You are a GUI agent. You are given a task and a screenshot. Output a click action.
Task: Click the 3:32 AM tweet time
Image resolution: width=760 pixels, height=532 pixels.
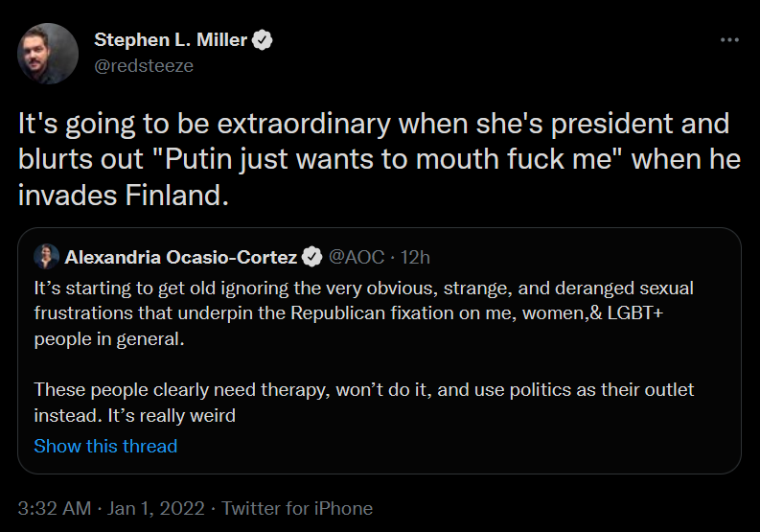pos(57,508)
